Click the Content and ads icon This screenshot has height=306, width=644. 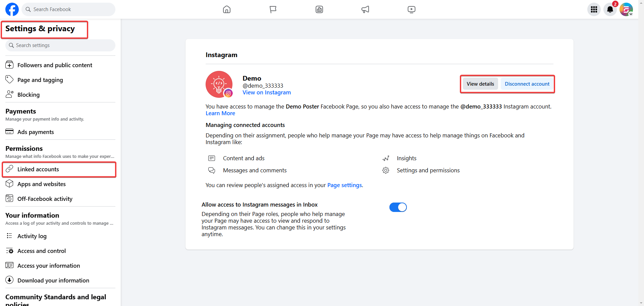[x=212, y=158]
